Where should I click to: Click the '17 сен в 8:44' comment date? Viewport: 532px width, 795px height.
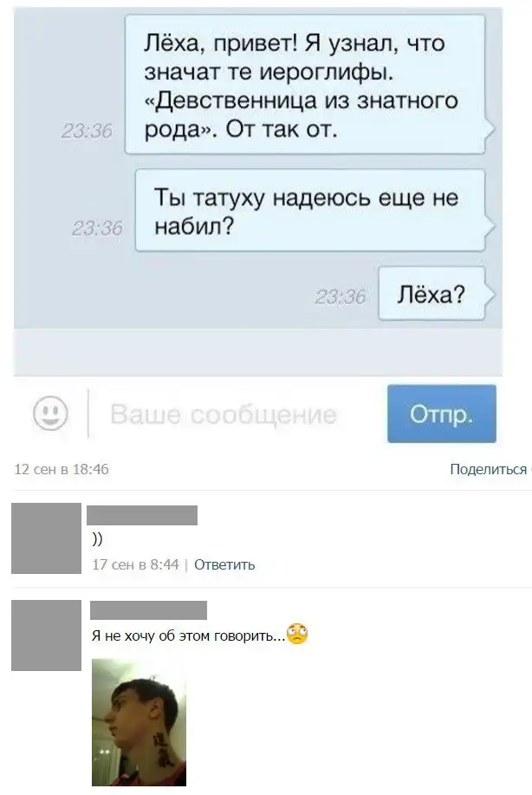(135, 564)
